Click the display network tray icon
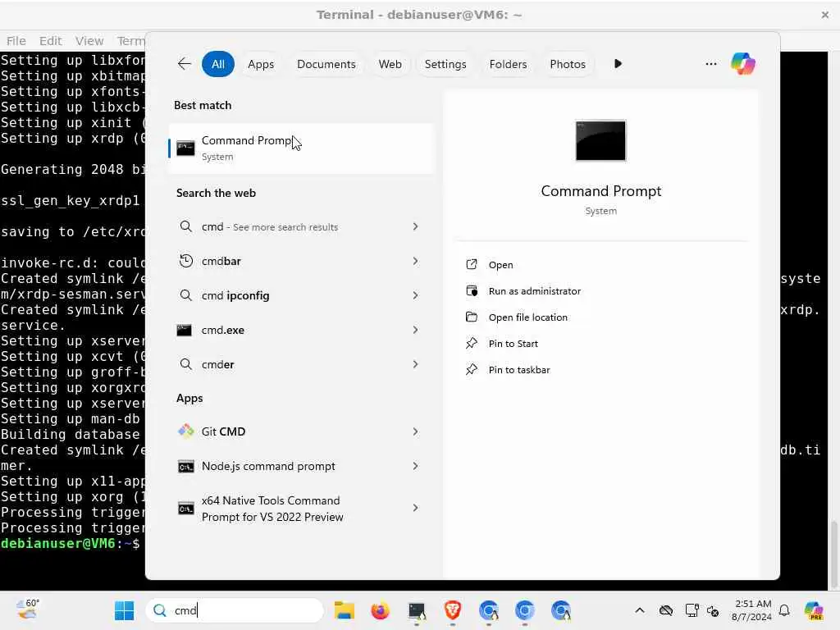The width and height of the screenshot is (840, 630). pos(692,610)
